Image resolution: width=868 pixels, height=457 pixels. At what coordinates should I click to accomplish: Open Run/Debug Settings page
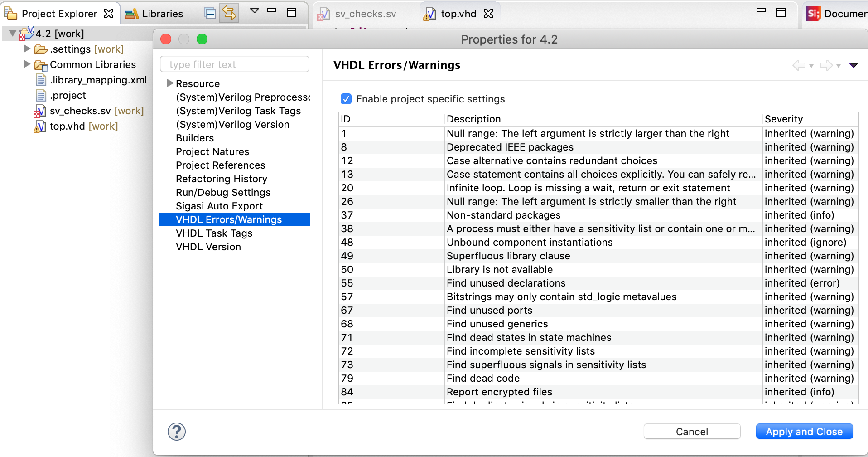[223, 192]
